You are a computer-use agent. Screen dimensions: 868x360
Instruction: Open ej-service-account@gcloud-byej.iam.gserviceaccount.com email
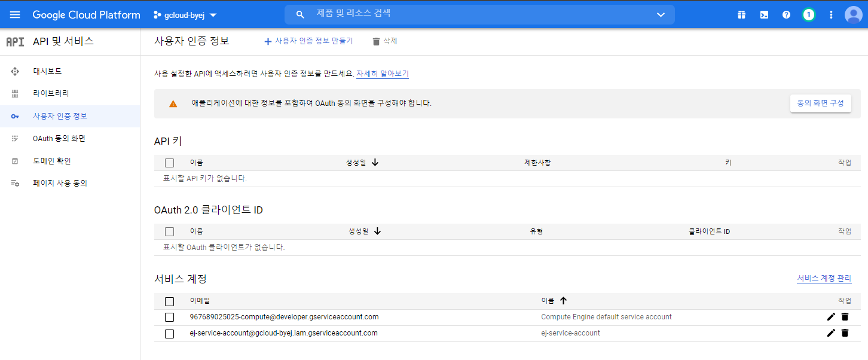283,333
